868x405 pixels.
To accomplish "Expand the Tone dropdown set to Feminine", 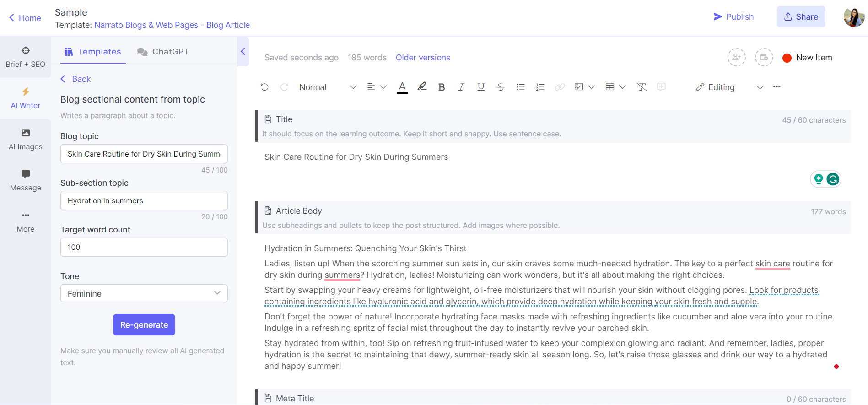I will tap(144, 293).
